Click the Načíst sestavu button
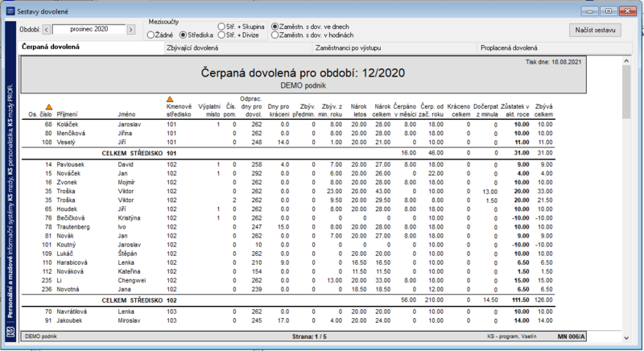Screen dimensions: 644x351 tap(595, 30)
